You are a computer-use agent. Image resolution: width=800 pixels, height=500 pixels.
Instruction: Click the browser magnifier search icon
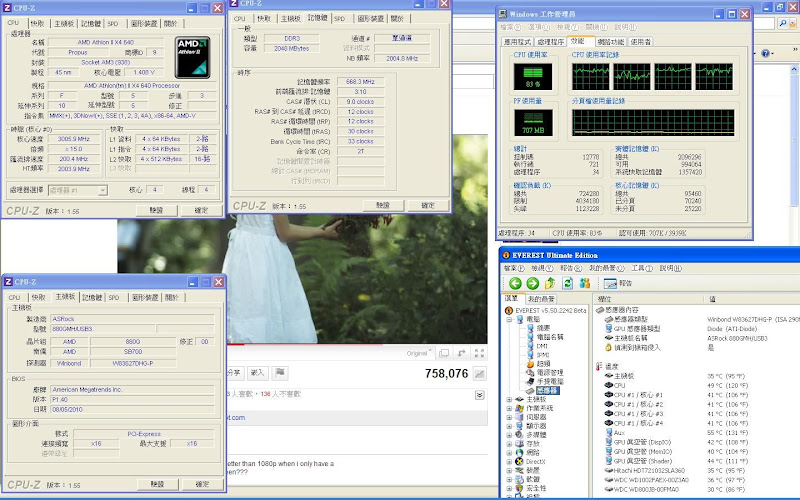(x=783, y=23)
